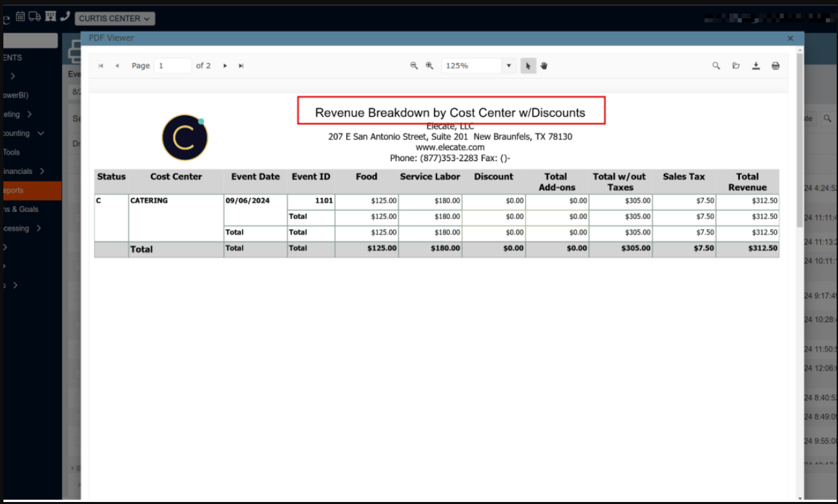Open the 125% zoom level dropdown
This screenshot has width=838, height=504.
pos(509,66)
